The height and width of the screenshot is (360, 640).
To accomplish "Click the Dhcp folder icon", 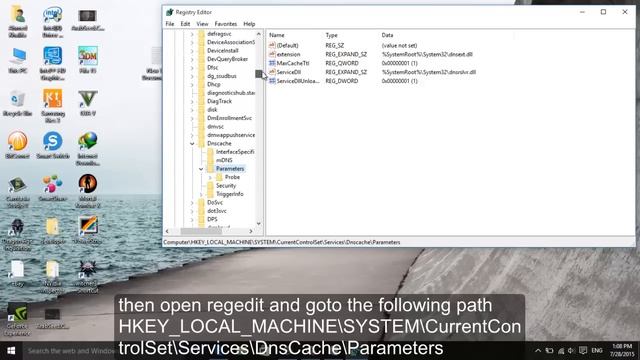I will pos(201,84).
